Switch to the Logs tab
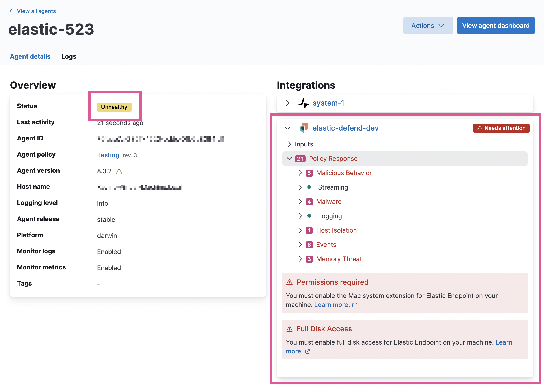The width and height of the screenshot is (544, 392). pos(69,56)
